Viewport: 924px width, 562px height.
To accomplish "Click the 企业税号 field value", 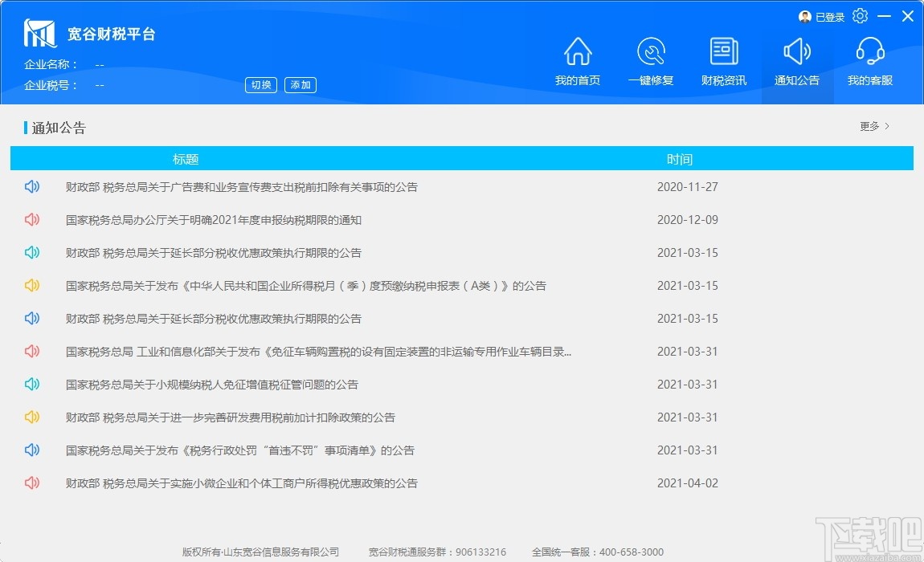I will point(99,84).
